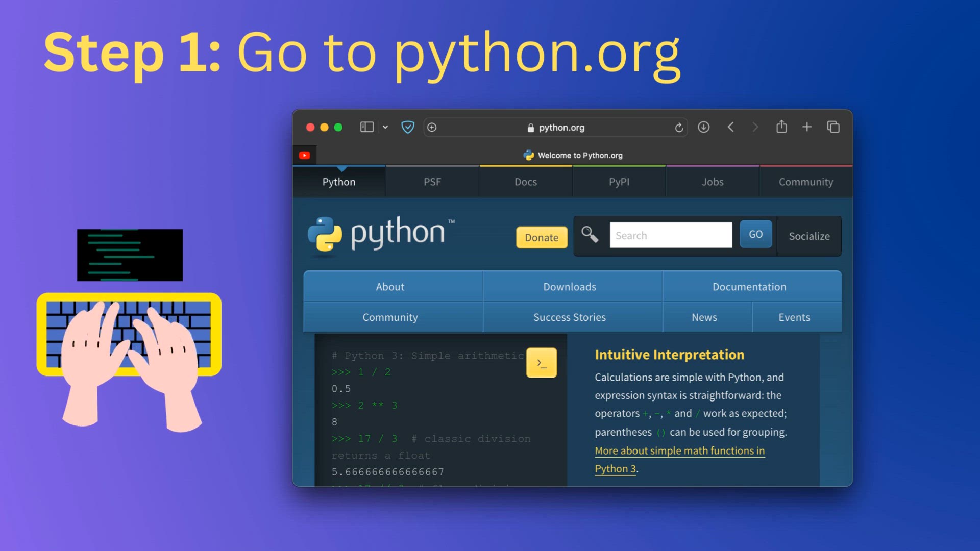The image size is (980, 551).
Task: Click the privacy shield icon
Action: 407,127
